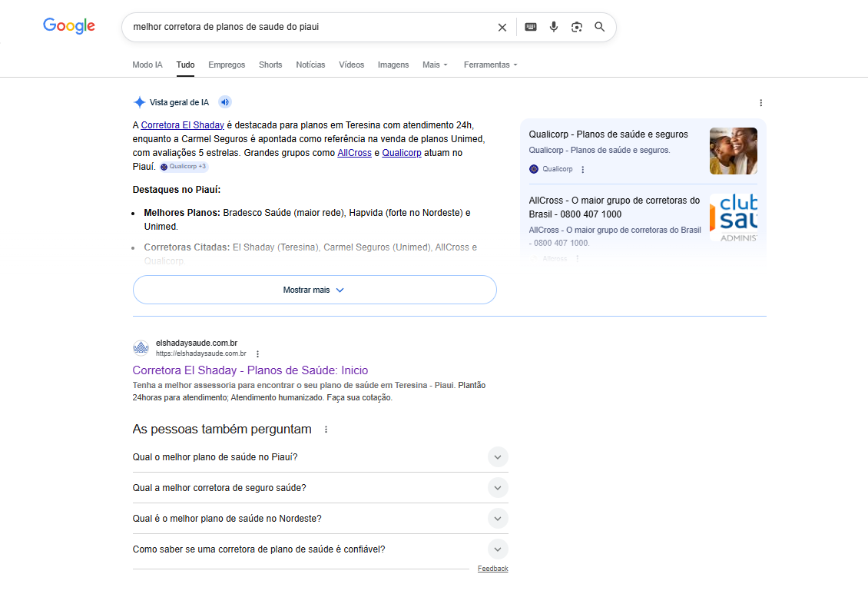
Task: Expand question about trustworthy corretora (confiável)
Action: 498,549
